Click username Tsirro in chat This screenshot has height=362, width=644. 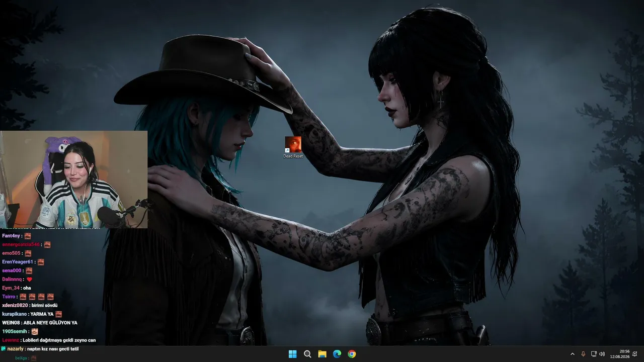click(9, 297)
